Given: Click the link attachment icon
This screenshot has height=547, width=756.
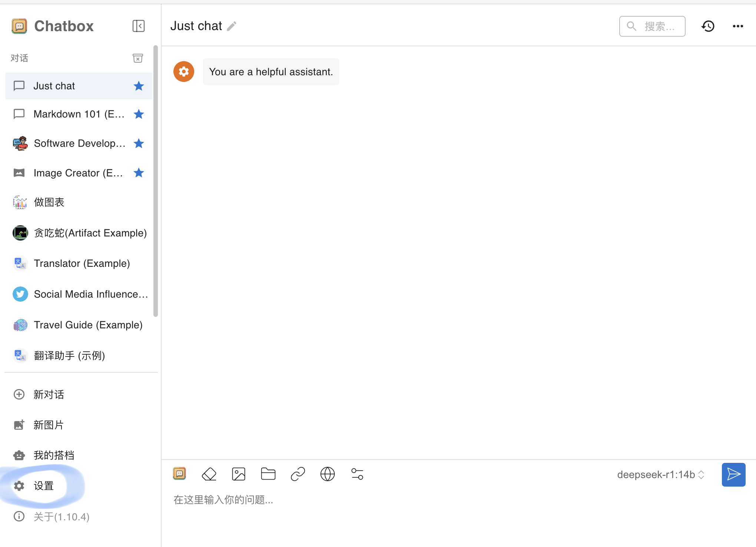Looking at the screenshot, I should pos(298,474).
